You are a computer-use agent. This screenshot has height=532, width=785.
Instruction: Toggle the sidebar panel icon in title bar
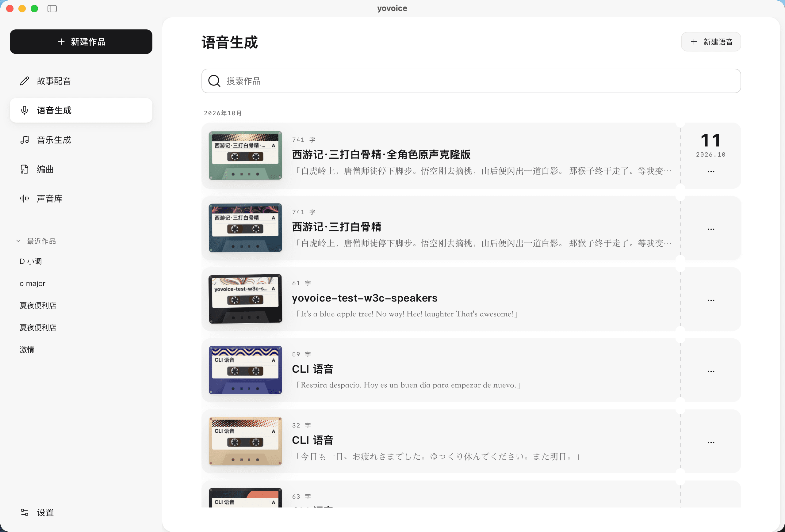point(52,9)
